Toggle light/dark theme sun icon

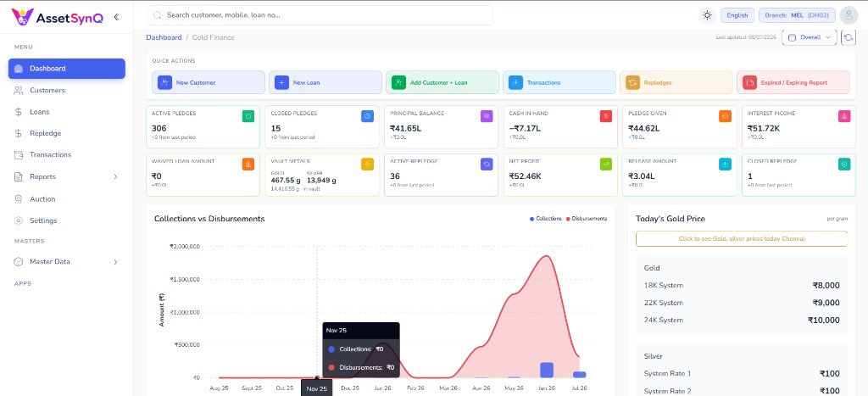pos(707,15)
